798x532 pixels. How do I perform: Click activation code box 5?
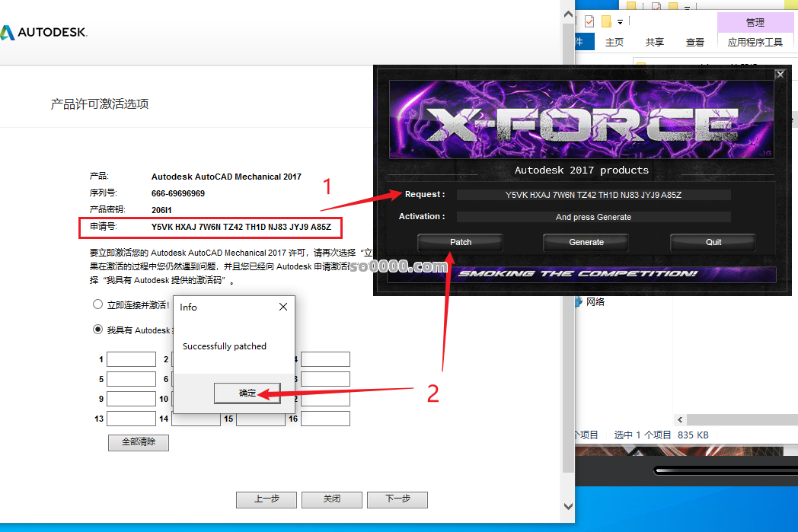click(x=131, y=379)
